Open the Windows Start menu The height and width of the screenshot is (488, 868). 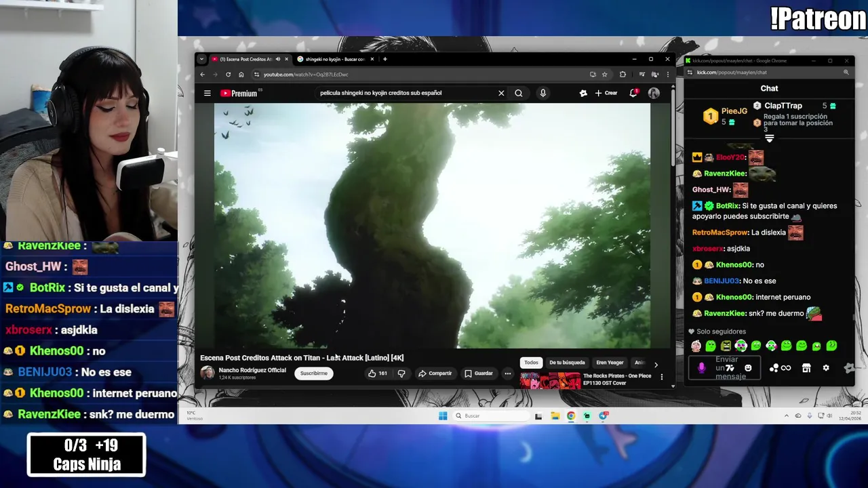(443, 415)
